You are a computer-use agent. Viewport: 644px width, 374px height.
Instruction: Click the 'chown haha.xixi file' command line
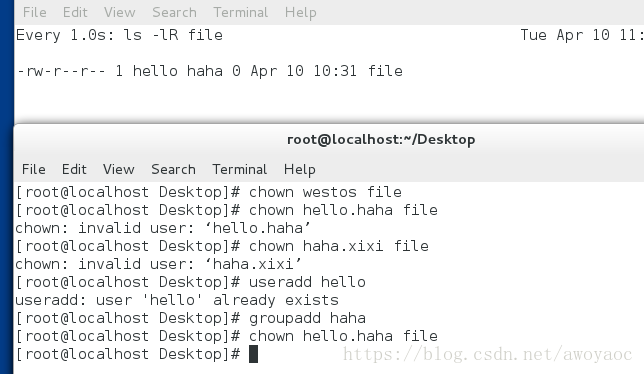[222, 246]
